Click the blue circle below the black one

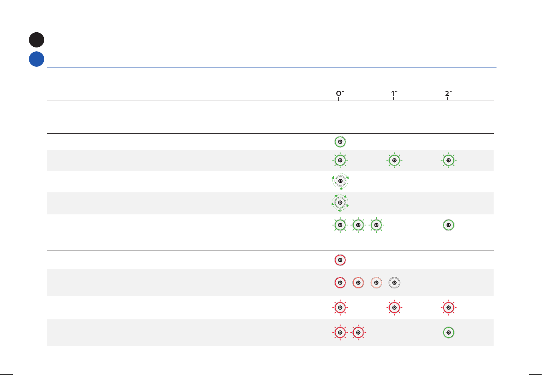point(37,59)
